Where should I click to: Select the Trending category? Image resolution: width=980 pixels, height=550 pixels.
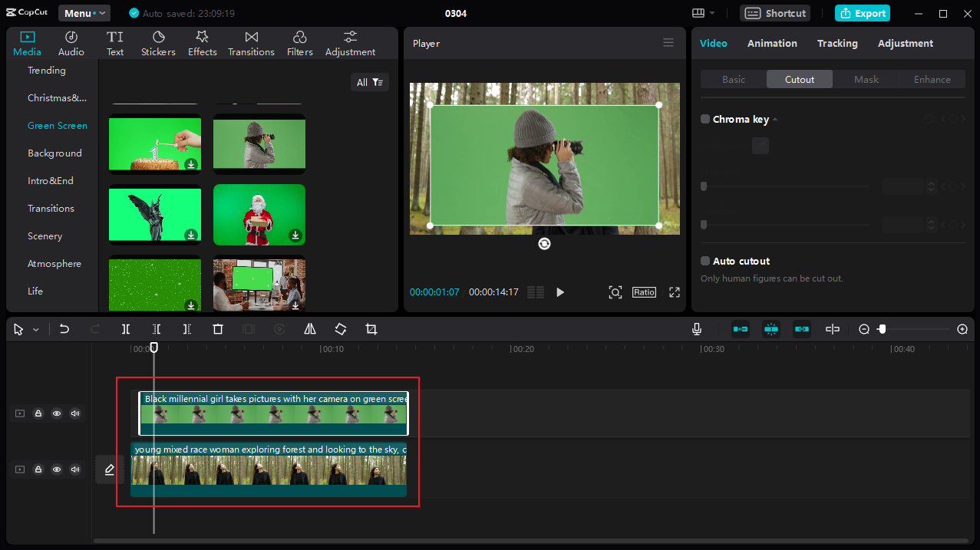(x=47, y=71)
